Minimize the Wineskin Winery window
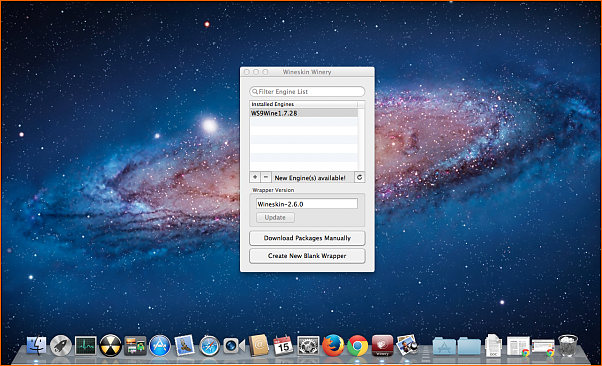602x366 pixels. 256,72
